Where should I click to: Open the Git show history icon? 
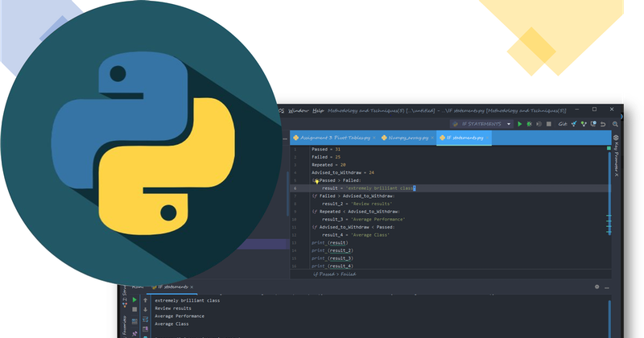coord(593,124)
